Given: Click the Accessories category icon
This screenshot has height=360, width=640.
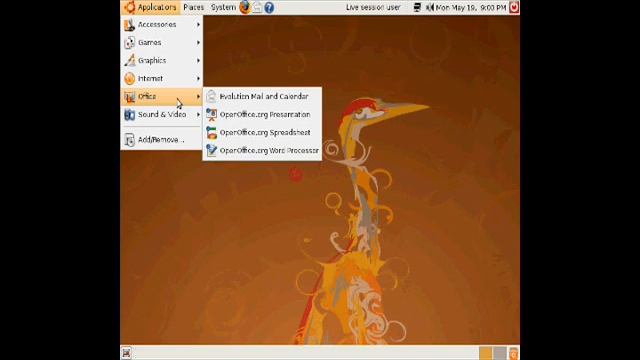Looking at the screenshot, I should pos(129,24).
